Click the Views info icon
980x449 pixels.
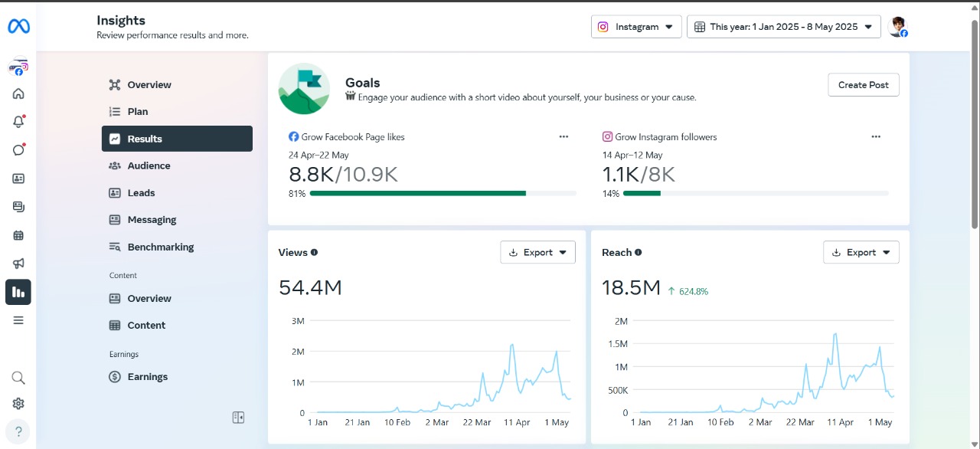315,253
